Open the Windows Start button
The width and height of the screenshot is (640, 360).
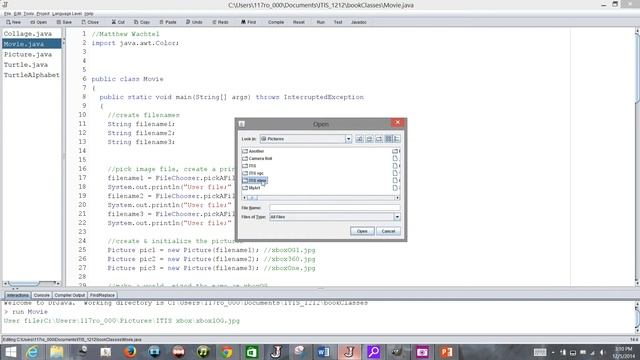(x=10, y=352)
